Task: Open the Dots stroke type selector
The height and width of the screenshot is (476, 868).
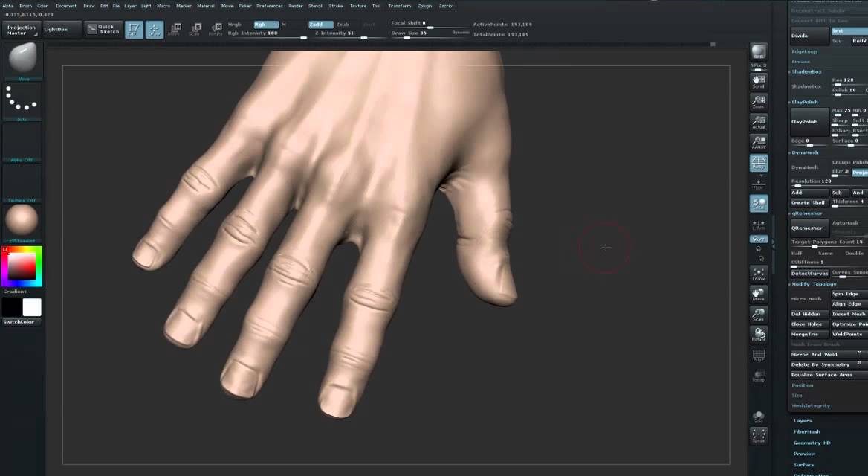Action: 22,101
